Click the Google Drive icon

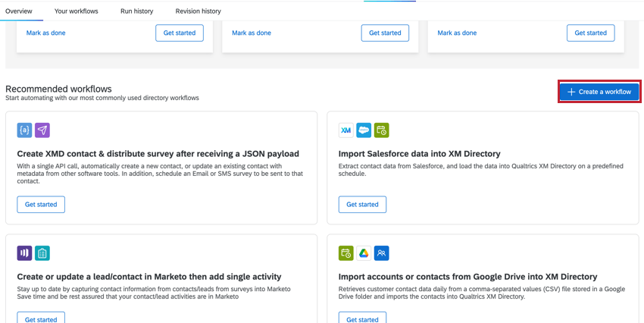click(364, 253)
